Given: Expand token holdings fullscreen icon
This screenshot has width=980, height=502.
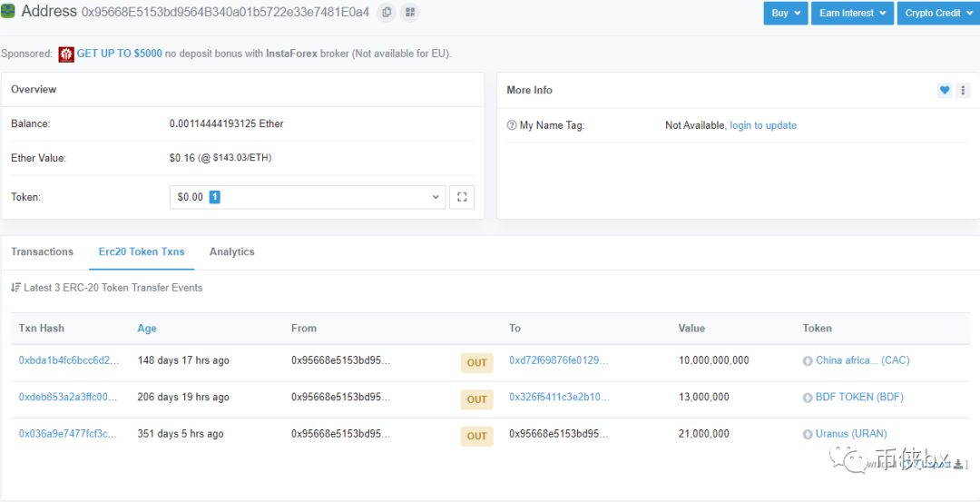Looking at the screenshot, I should click(462, 197).
